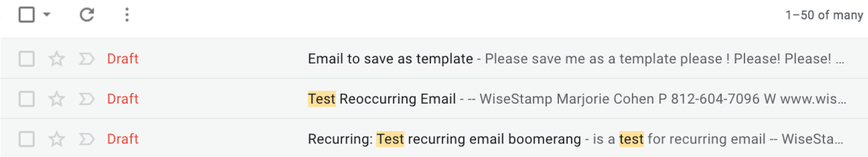Screen dimensions: 868x157
Task: Open the More options three-dot menu
Action: coord(127,15)
